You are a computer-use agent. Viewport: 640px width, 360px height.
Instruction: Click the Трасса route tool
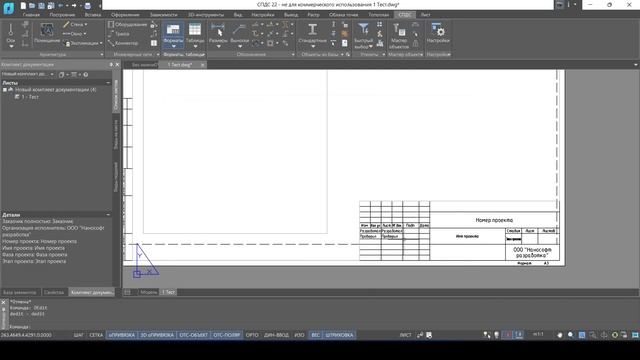119,34
